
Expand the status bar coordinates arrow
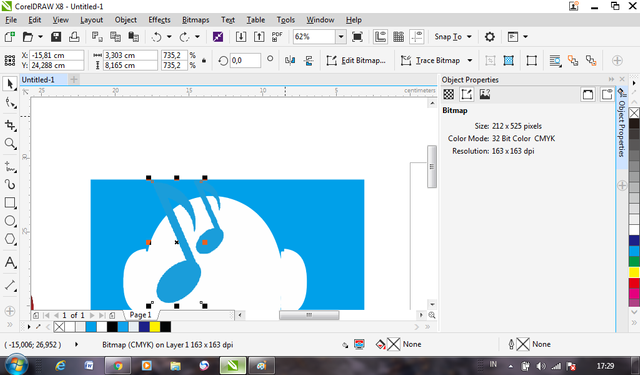(76, 344)
